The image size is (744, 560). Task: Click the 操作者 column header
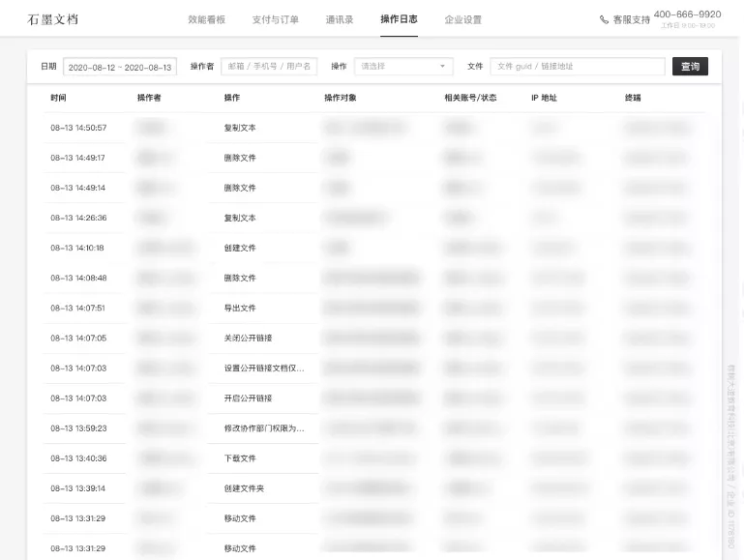click(x=149, y=98)
